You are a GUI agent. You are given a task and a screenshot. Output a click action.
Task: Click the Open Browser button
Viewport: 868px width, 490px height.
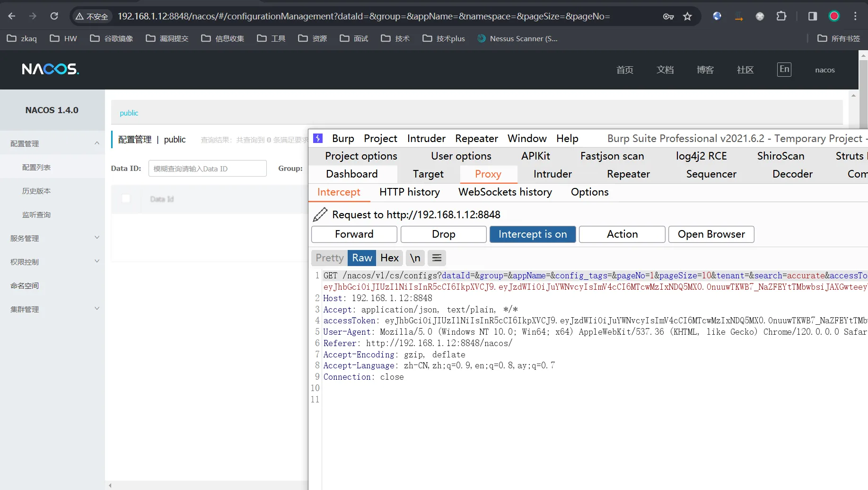(710, 234)
